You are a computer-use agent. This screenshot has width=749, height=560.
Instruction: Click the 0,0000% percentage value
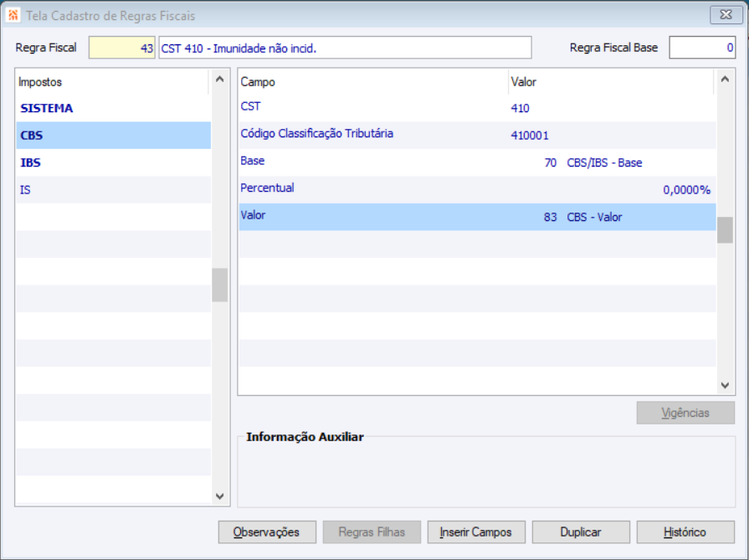coord(686,190)
